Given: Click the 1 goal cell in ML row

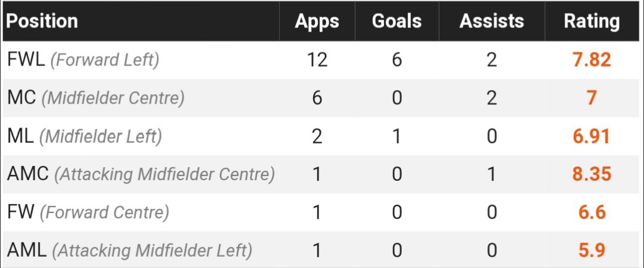Looking at the screenshot, I should coord(397,136).
